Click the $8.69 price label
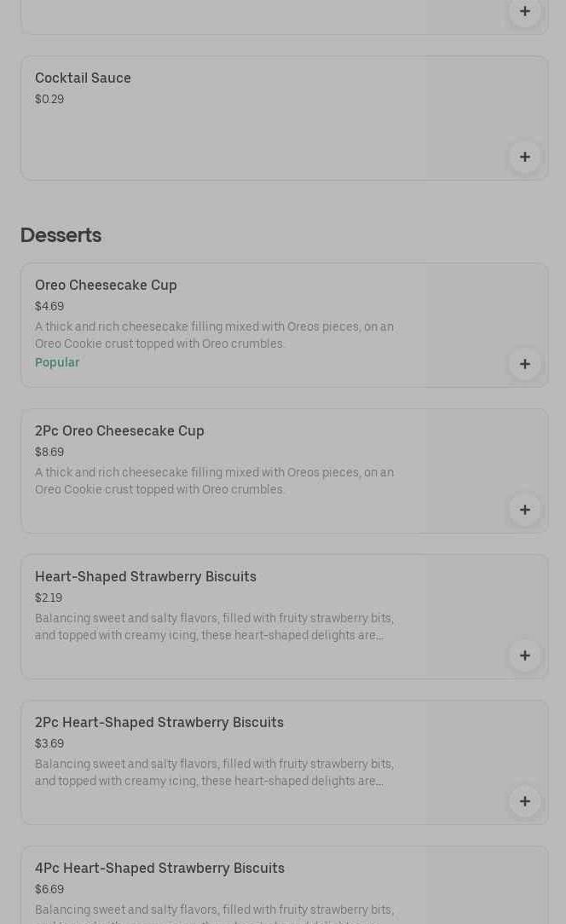 pos(49,452)
